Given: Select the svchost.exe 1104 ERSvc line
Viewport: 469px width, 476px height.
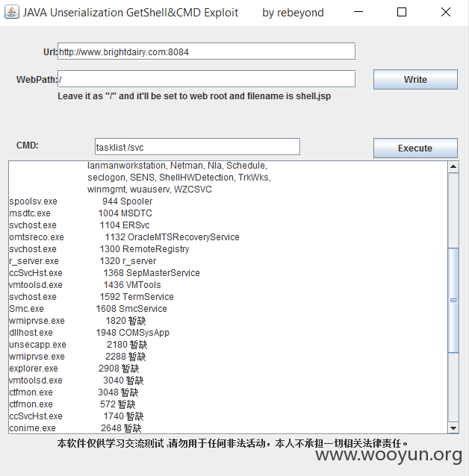Looking at the screenshot, I should pyautogui.click(x=79, y=225).
